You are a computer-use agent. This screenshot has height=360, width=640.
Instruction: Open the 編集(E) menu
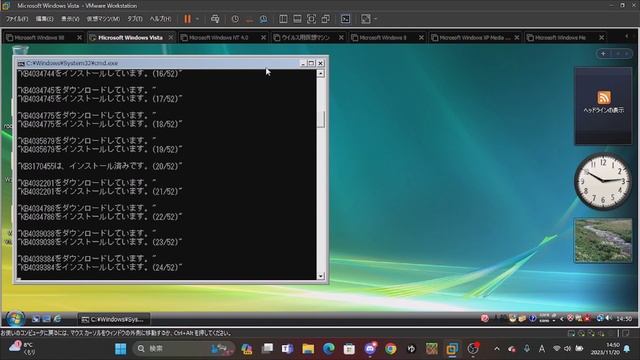[x=44, y=19]
